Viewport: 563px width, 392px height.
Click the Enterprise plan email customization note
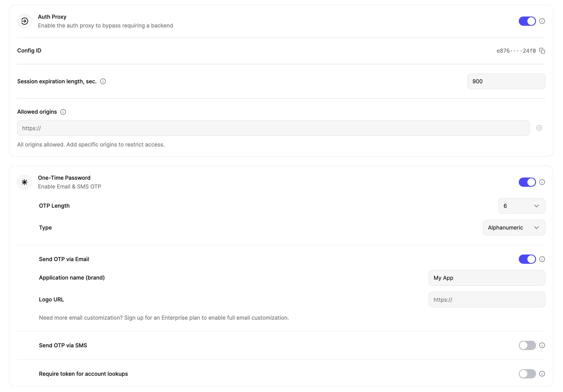[x=164, y=318]
